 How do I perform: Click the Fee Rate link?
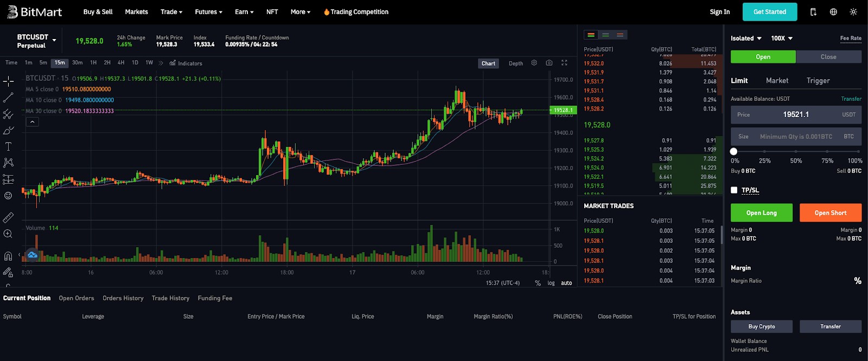coord(851,38)
